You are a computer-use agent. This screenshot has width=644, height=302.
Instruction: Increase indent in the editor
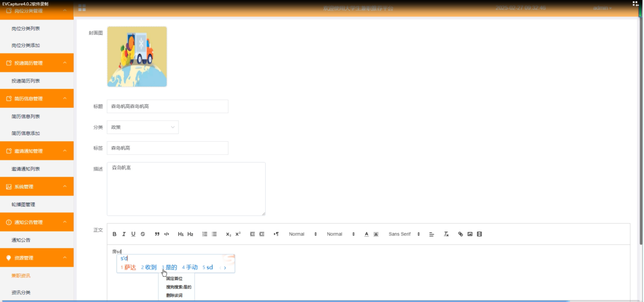[x=262, y=234]
